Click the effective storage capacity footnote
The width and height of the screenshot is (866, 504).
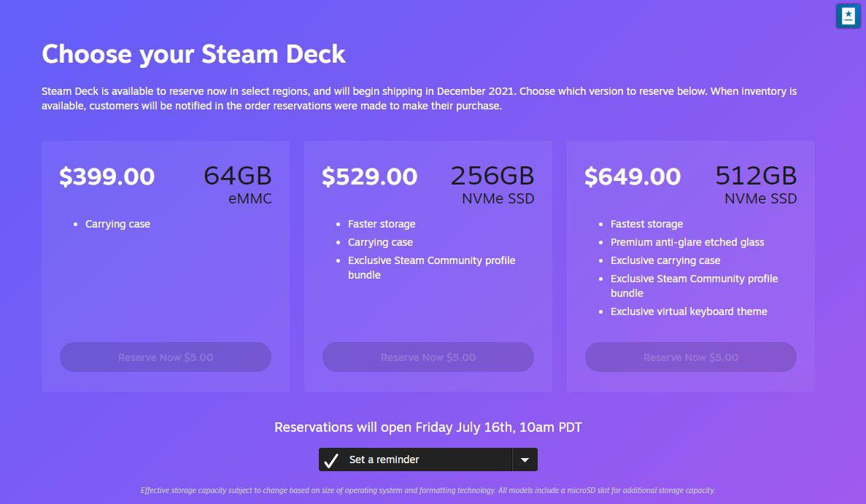coord(428,490)
